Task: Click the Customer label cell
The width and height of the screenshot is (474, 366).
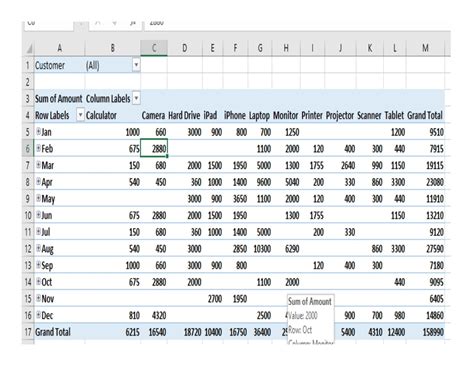Action: coord(59,65)
